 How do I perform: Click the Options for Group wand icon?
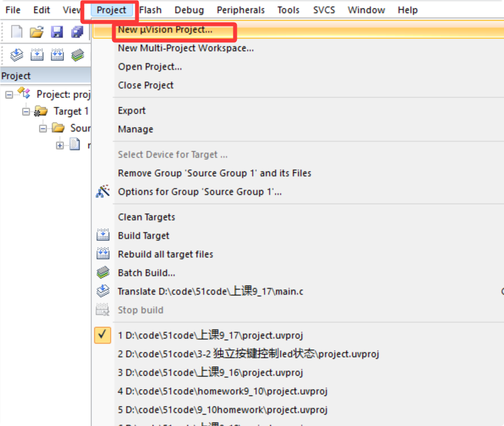pos(103,192)
